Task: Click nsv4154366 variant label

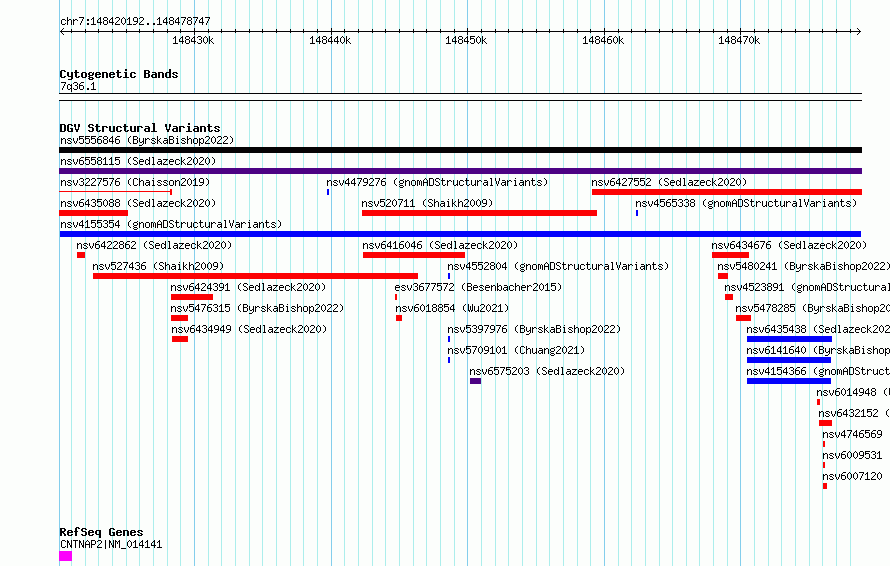Action: (x=818, y=371)
